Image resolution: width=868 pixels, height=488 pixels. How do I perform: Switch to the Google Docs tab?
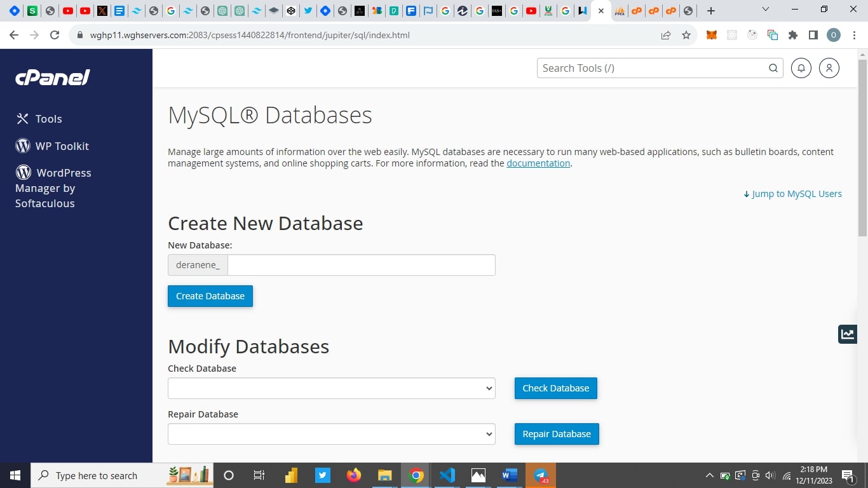pos(119,11)
